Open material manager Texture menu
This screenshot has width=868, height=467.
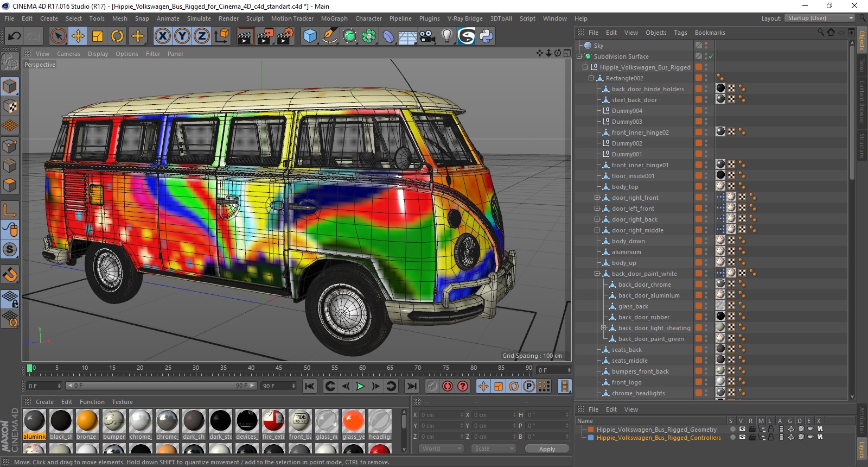tap(122, 402)
